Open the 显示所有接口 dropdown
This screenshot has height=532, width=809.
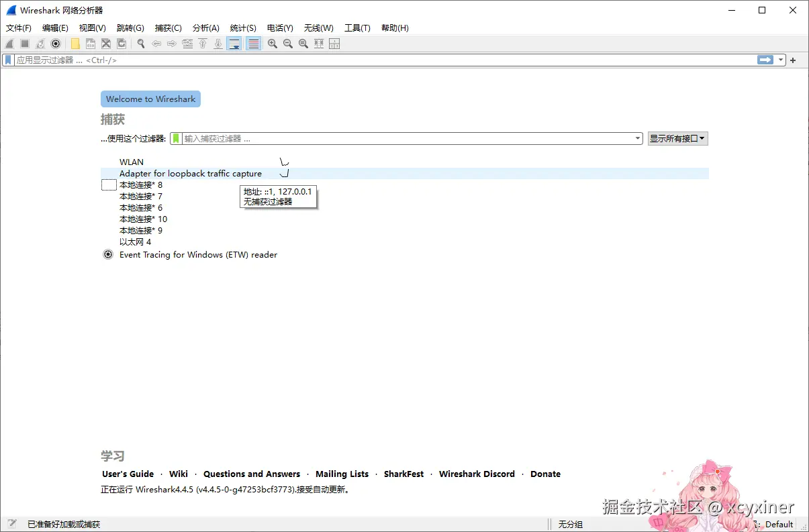coord(678,138)
